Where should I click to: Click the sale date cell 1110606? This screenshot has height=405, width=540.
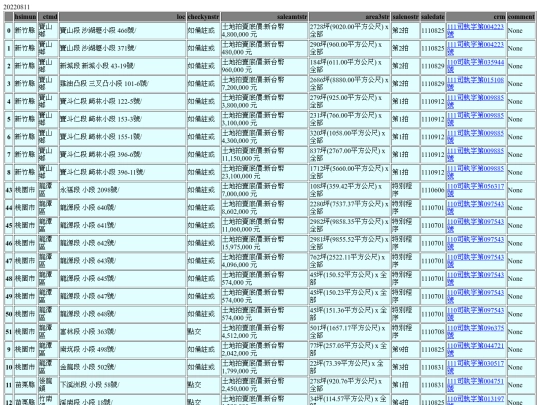(433, 190)
